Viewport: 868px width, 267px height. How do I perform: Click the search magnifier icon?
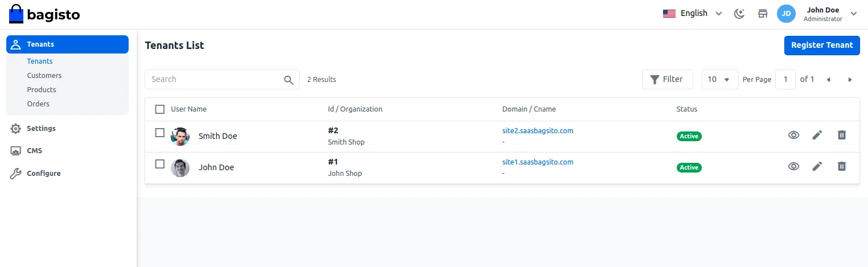[x=289, y=80]
